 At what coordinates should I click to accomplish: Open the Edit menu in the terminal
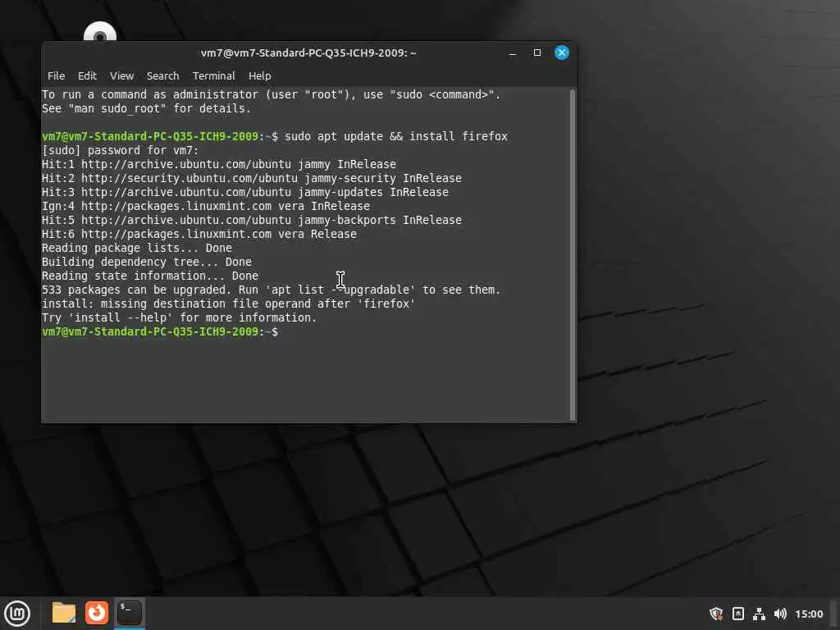pyautogui.click(x=87, y=76)
